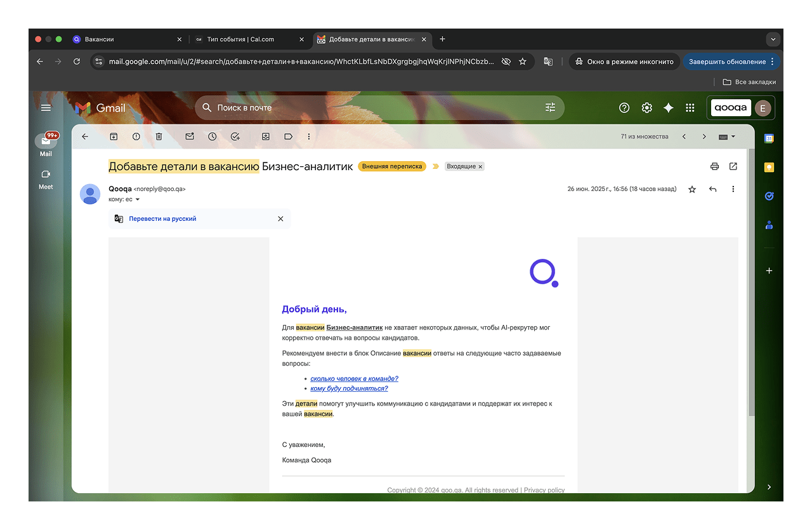Open browser tab search dropdown

coord(773,39)
